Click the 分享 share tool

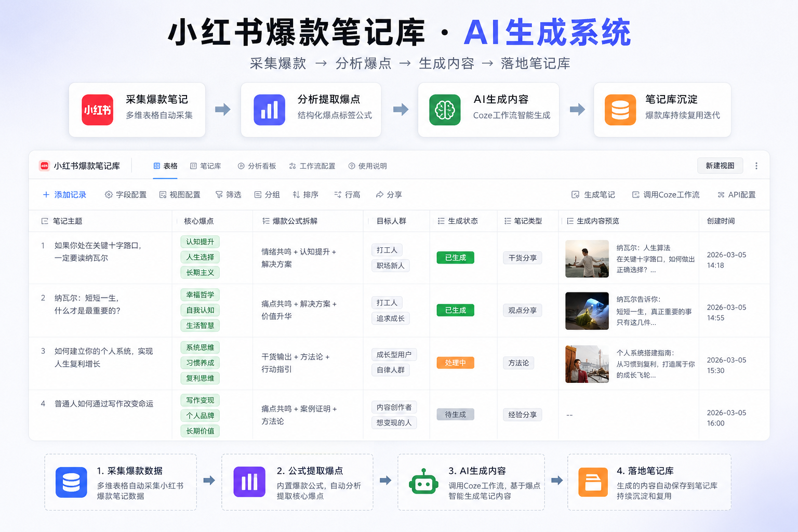click(x=389, y=195)
